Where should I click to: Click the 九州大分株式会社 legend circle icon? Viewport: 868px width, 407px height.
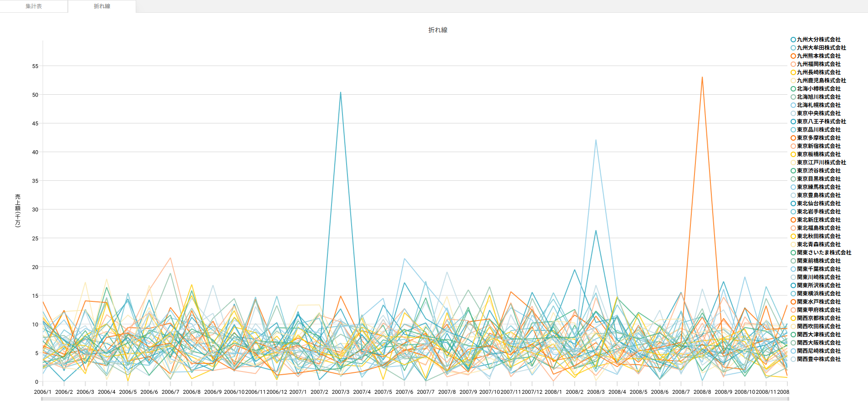(793, 40)
